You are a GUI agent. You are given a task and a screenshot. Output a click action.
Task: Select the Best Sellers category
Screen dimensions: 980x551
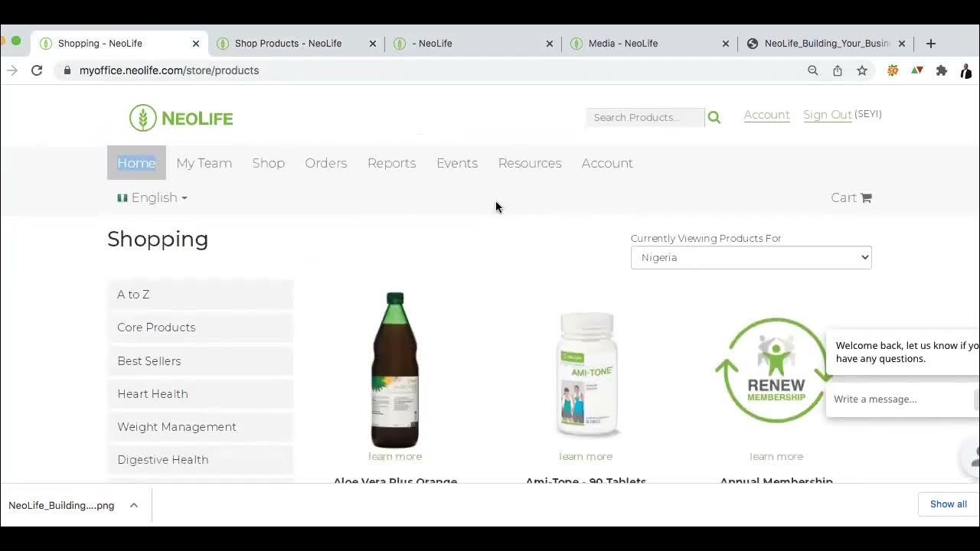pos(201,361)
